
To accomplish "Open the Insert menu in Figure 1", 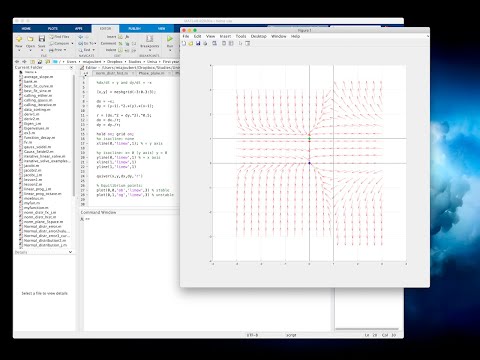I will click(x=225, y=36).
